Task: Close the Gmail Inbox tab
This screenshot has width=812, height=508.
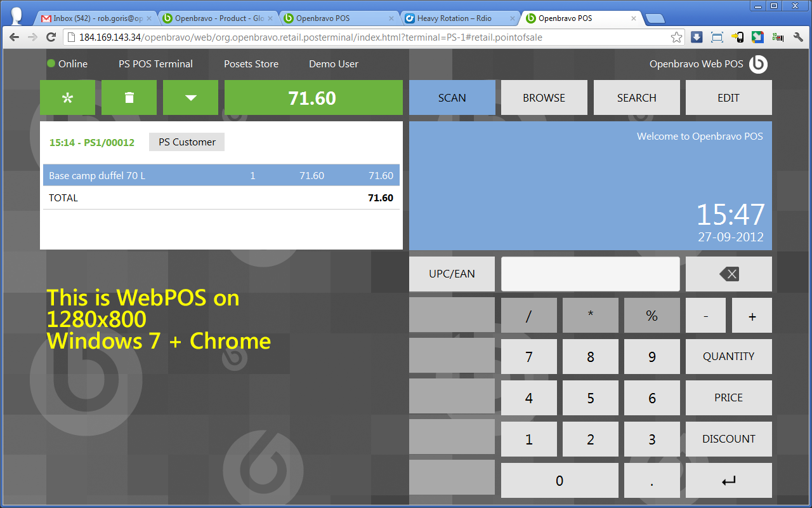Action: pos(148,19)
